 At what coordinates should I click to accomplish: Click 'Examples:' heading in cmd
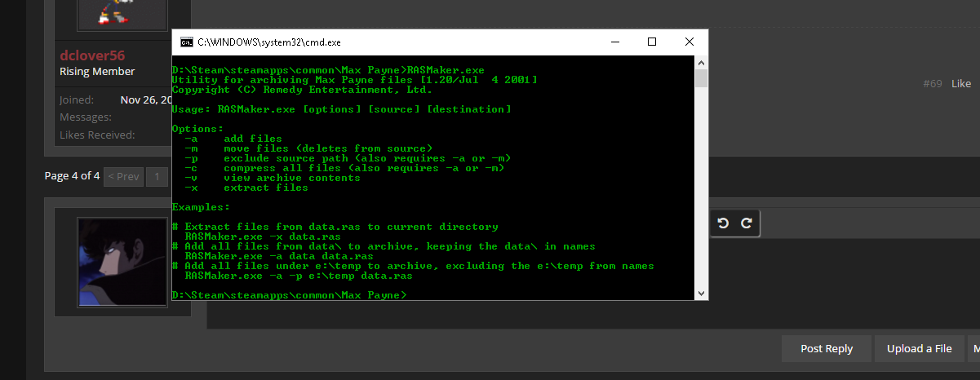point(201,207)
